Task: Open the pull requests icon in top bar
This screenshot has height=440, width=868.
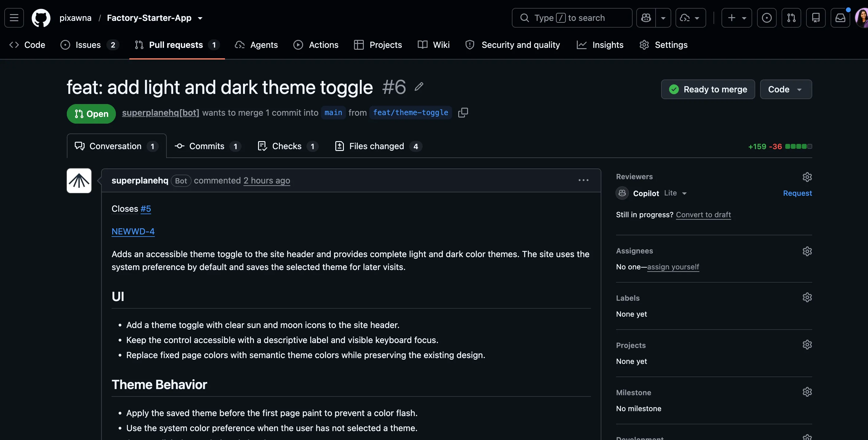Action: point(791,18)
